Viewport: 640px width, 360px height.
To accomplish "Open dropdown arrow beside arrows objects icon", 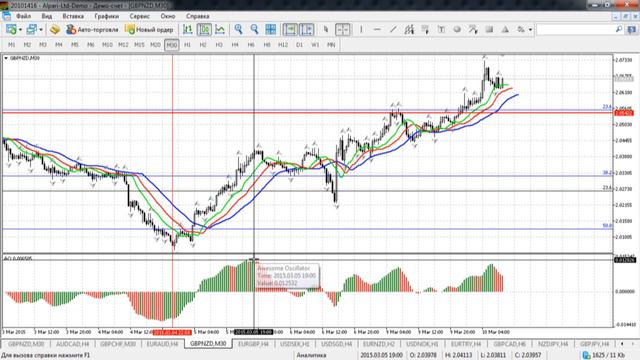I will (530, 29).
